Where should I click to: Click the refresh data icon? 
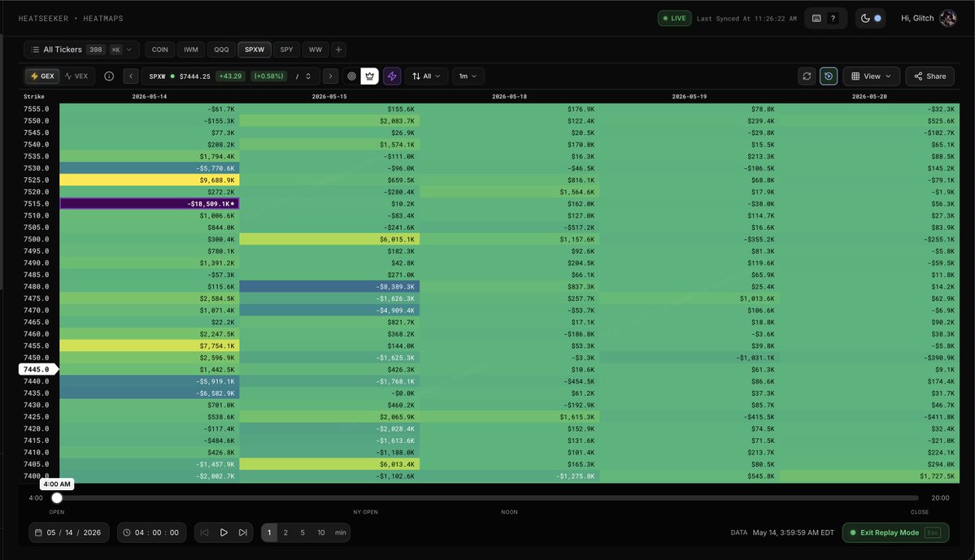click(807, 76)
